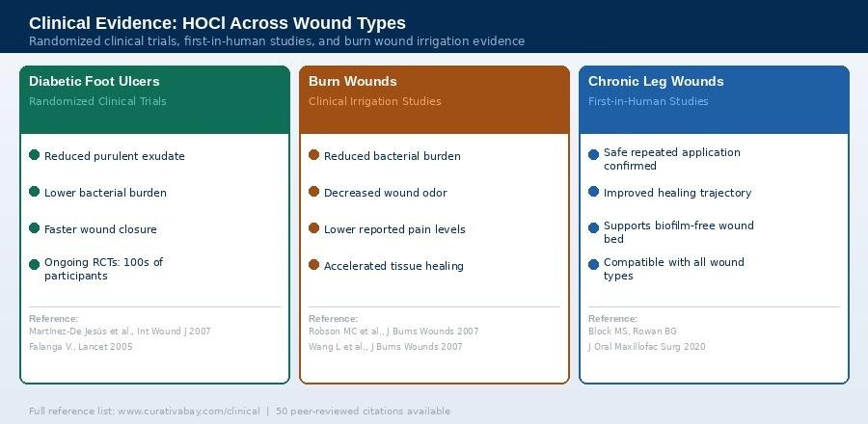Open the www.curativabay.com/clinical reference link
This screenshot has height=424, width=868.
point(188,411)
